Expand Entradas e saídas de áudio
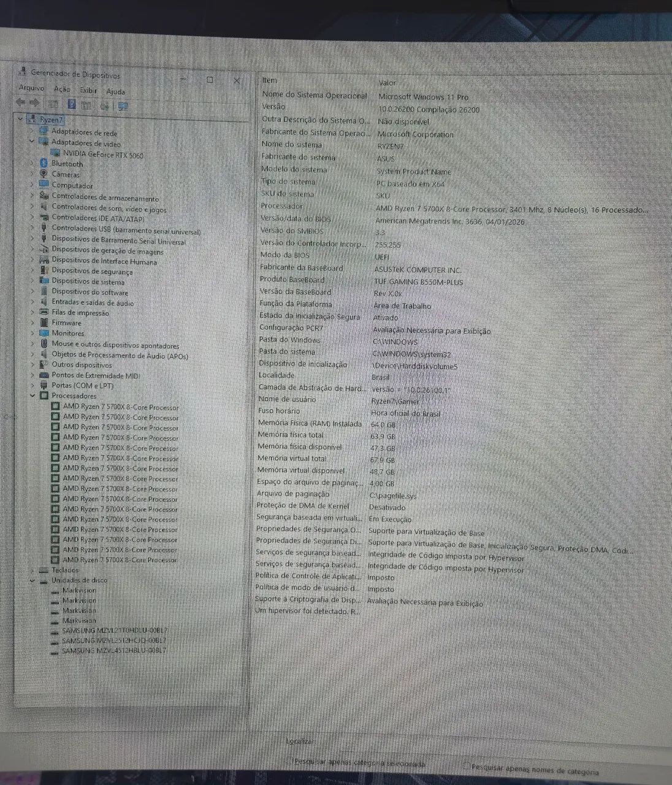Viewport: 672px width, 785px height. click(x=32, y=302)
